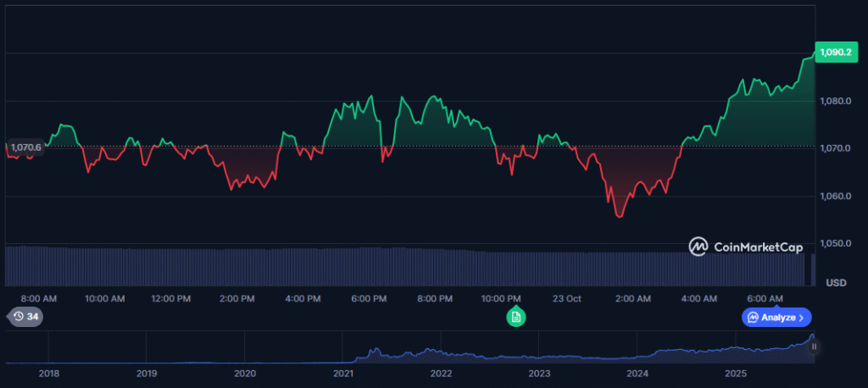Screen dimensions: 868x388
Task: Click the sparkle icon inside Analyze button
Action: coord(753,317)
